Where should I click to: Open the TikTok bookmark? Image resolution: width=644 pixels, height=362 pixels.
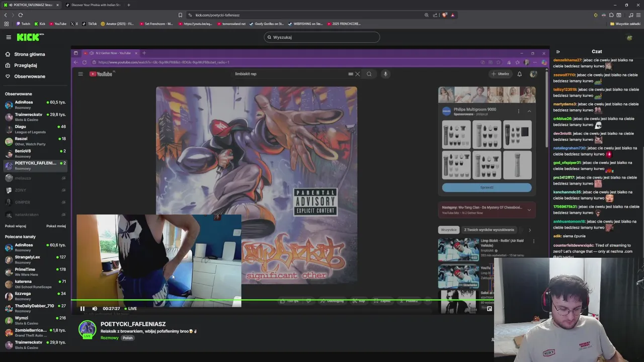90,24
